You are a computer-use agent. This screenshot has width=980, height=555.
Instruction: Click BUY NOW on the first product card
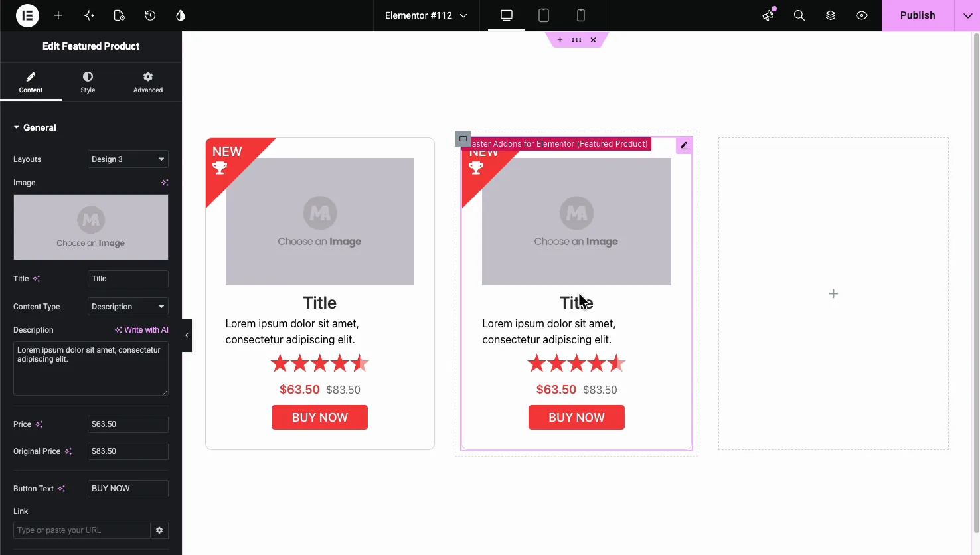pyautogui.click(x=319, y=418)
